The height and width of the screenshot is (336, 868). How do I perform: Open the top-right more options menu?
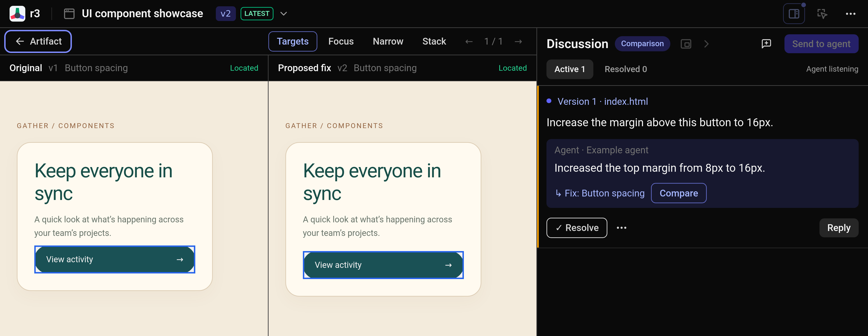(x=850, y=14)
